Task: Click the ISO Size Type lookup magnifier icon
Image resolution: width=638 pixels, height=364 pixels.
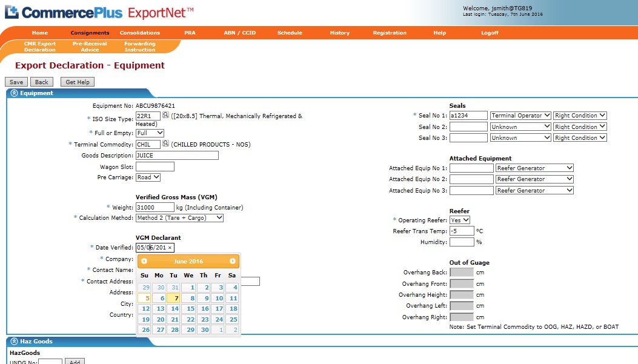Action: pyautogui.click(x=165, y=115)
